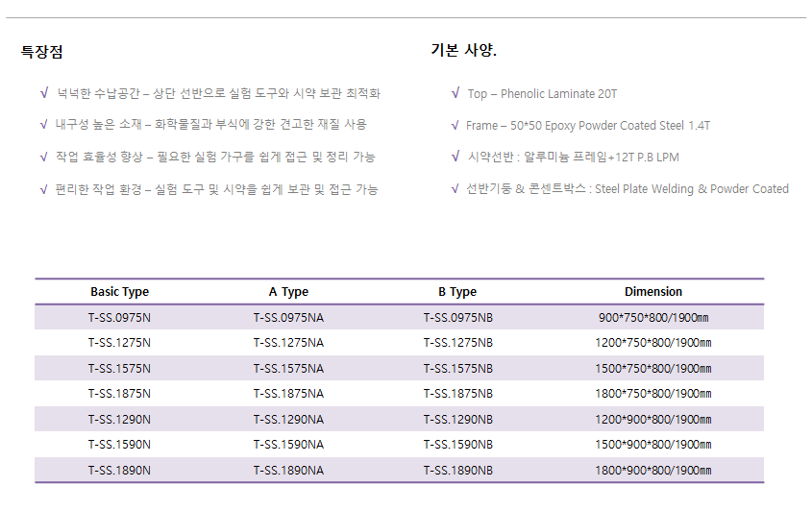Click checkmark icon beside Frame Epoxy Powder

click(455, 125)
